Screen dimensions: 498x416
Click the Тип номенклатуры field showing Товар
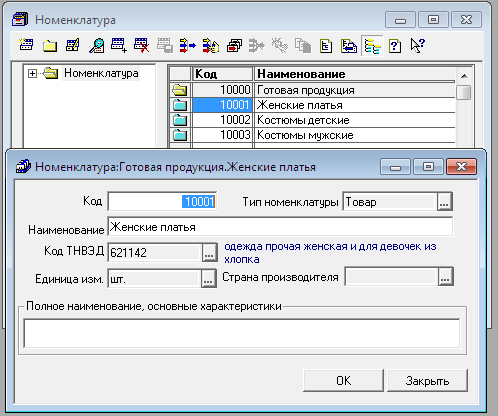coord(390,202)
